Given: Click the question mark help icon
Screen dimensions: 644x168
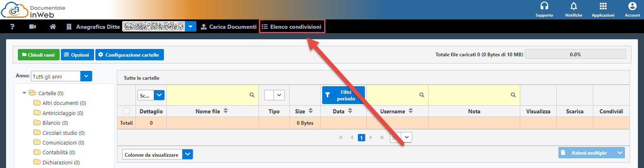Looking at the screenshot, I should [x=12, y=27].
